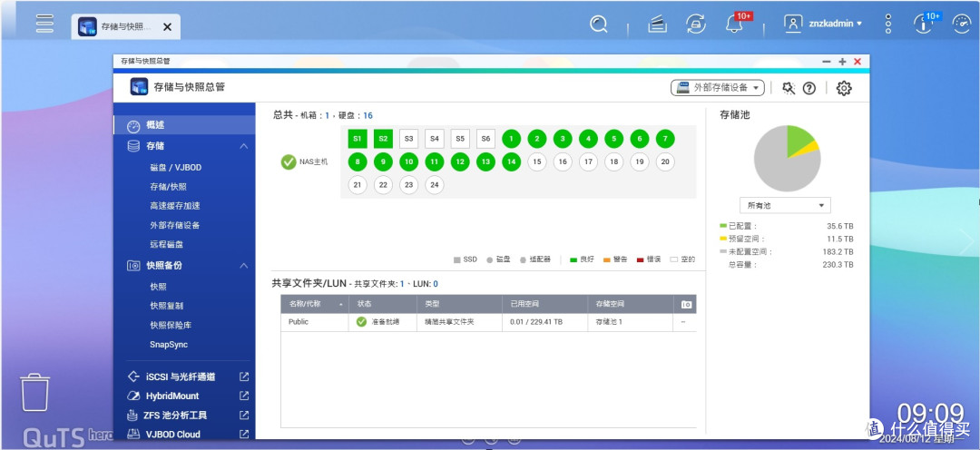Open 远程磁盘 in sidebar
Image resolution: width=980 pixels, height=450 pixels.
pyautogui.click(x=167, y=244)
